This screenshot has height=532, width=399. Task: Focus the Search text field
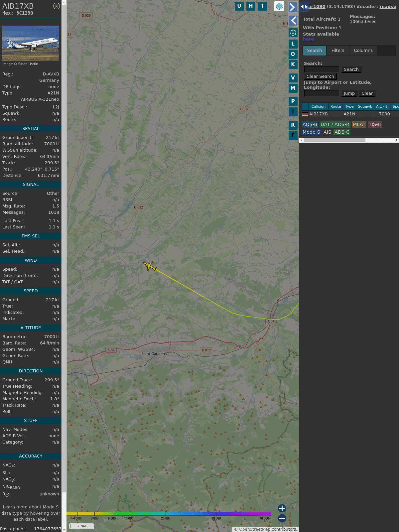tap(322, 69)
